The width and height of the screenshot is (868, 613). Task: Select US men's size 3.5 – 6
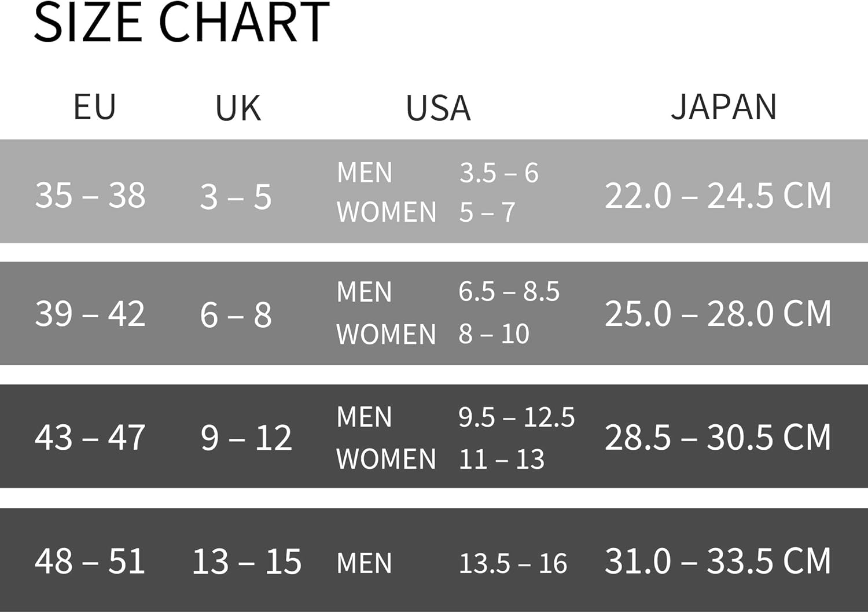(499, 173)
